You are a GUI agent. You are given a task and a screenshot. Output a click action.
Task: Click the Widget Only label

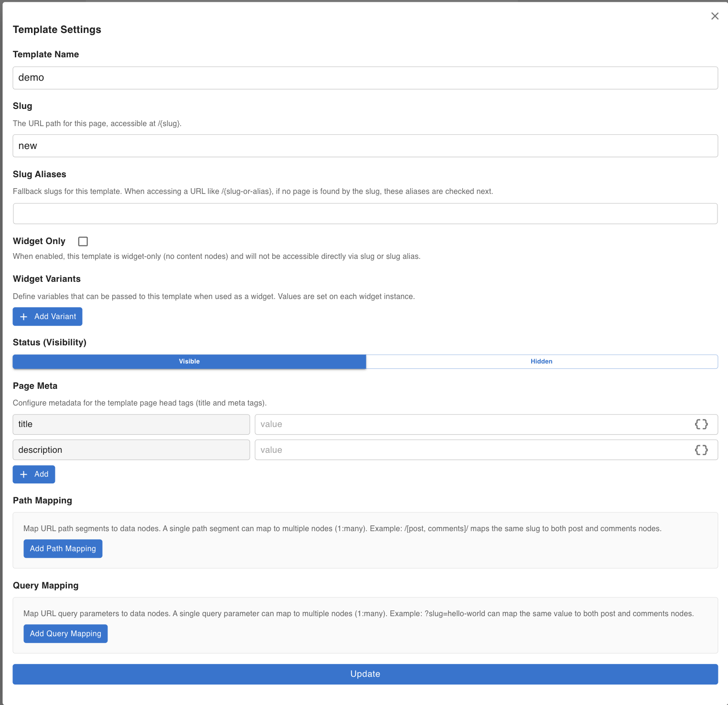[x=39, y=241]
